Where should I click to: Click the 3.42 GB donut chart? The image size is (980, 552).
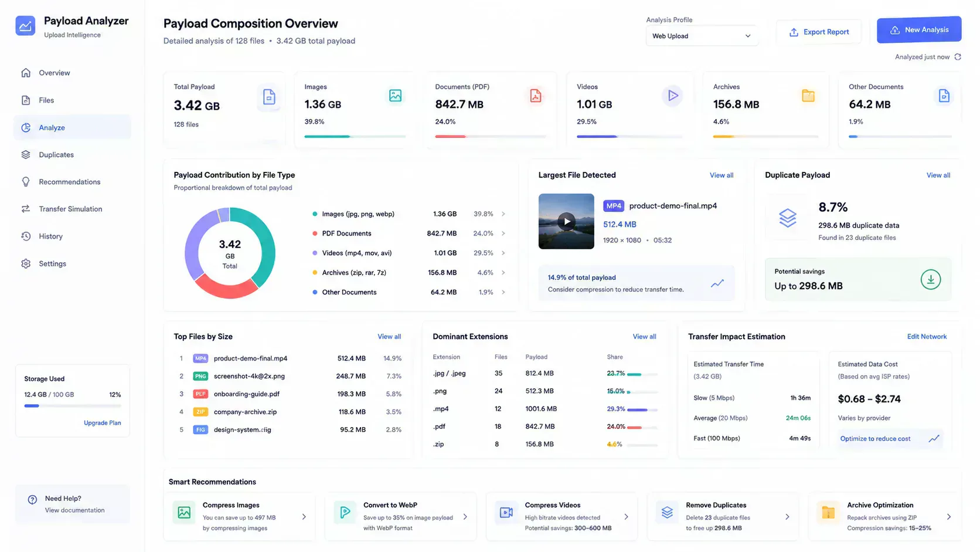click(230, 253)
